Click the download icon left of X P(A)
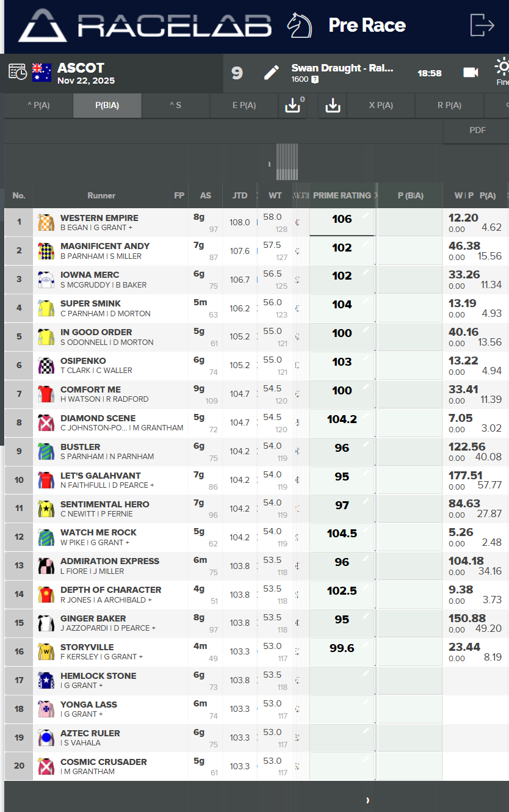This screenshot has width=509, height=812. pyautogui.click(x=333, y=106)
